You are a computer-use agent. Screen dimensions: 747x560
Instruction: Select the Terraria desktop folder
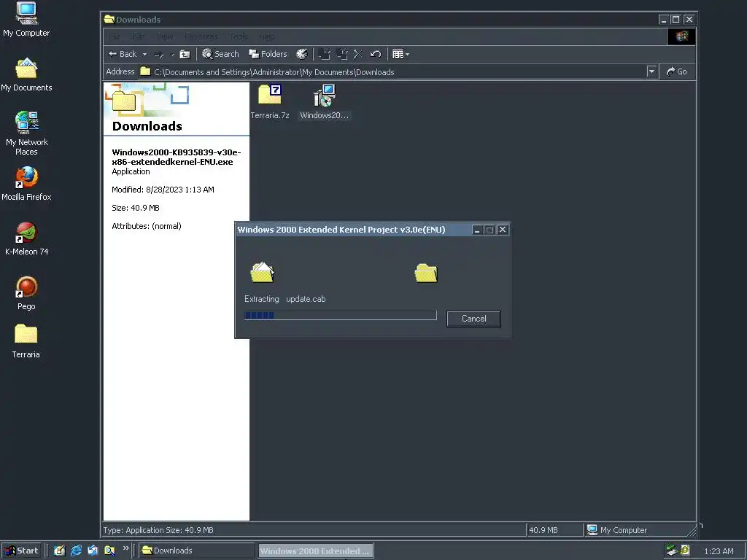coord(26,341)
